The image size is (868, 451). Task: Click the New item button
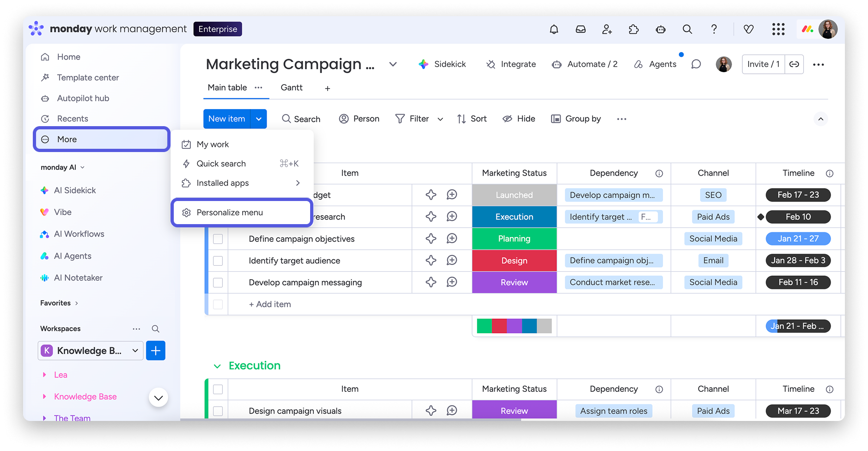pyautogui.click(x=227, y=119)
